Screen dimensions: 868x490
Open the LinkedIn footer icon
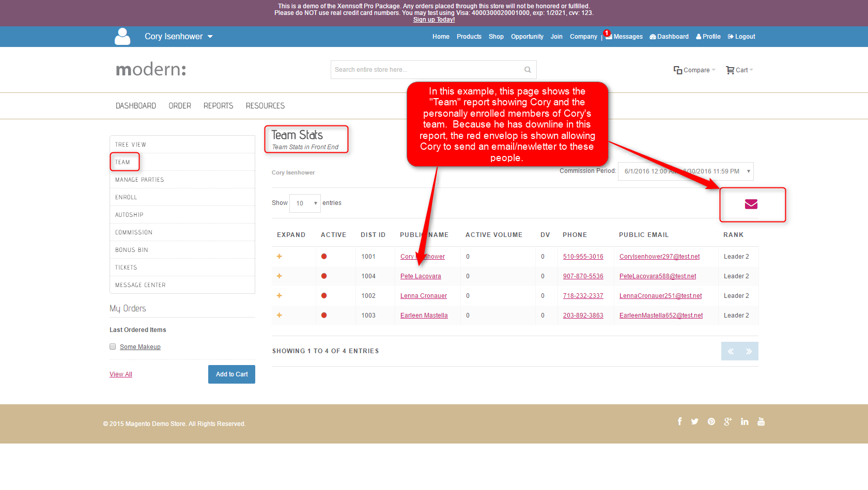pyautogui.click(x=744, y=421)
